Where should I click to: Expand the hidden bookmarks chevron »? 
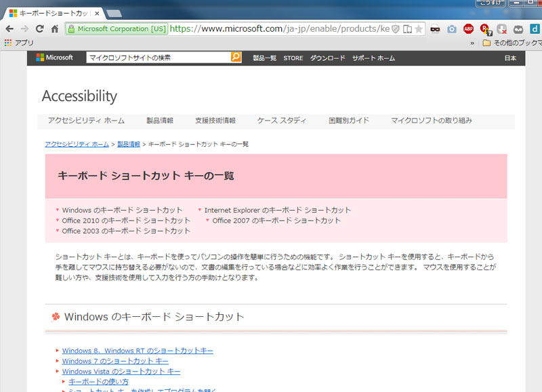472,43
